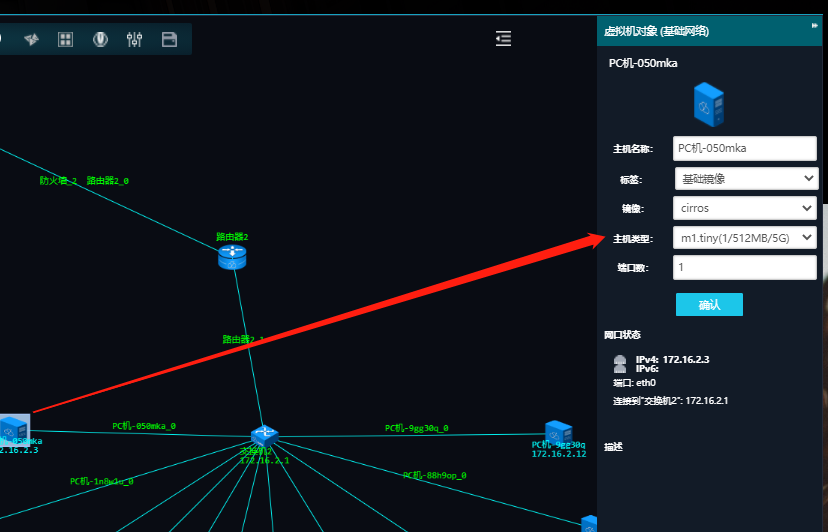Select the 路由器2 router node
This screenshot has width=828, height=532.
pyautogui.click(x=232, y=257)
